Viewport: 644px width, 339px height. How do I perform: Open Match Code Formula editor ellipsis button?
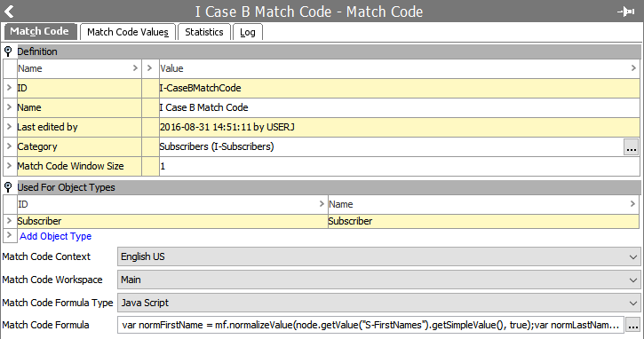(633, 325)
